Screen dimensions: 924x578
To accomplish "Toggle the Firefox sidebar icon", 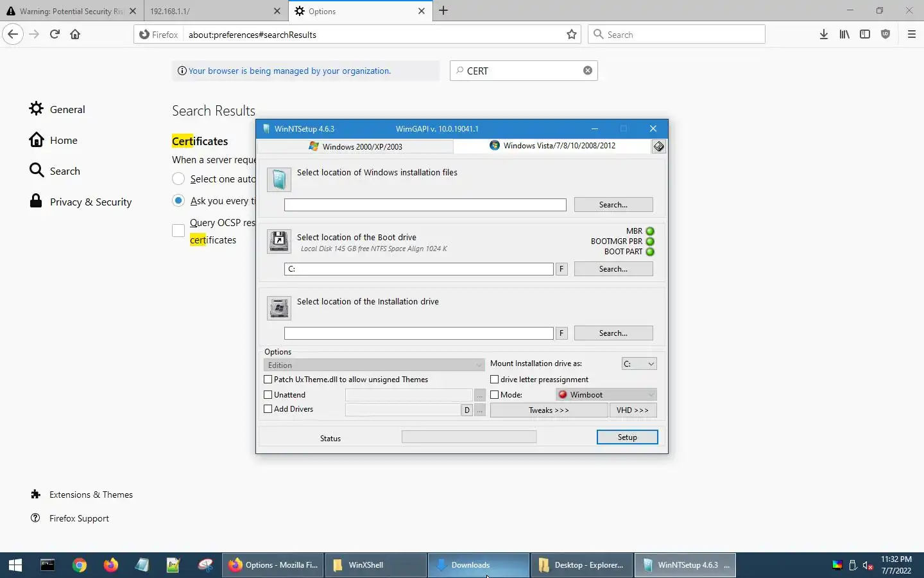I will [865, 35].
